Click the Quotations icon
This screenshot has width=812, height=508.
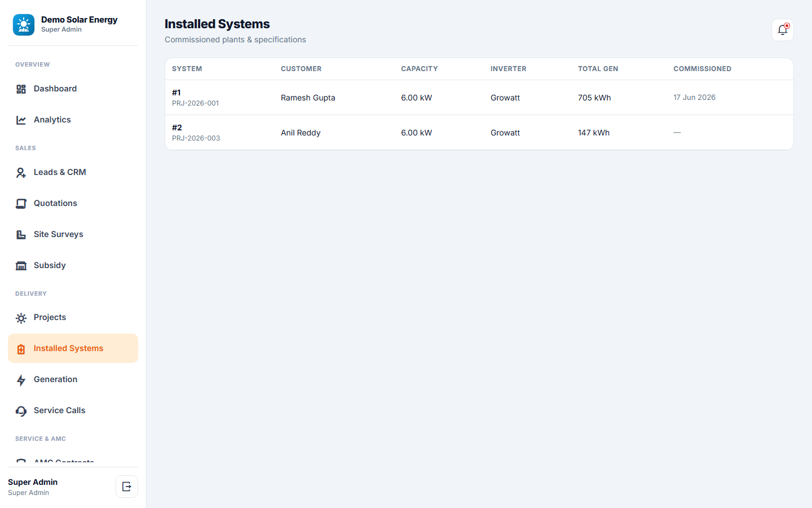pos(21,204)
